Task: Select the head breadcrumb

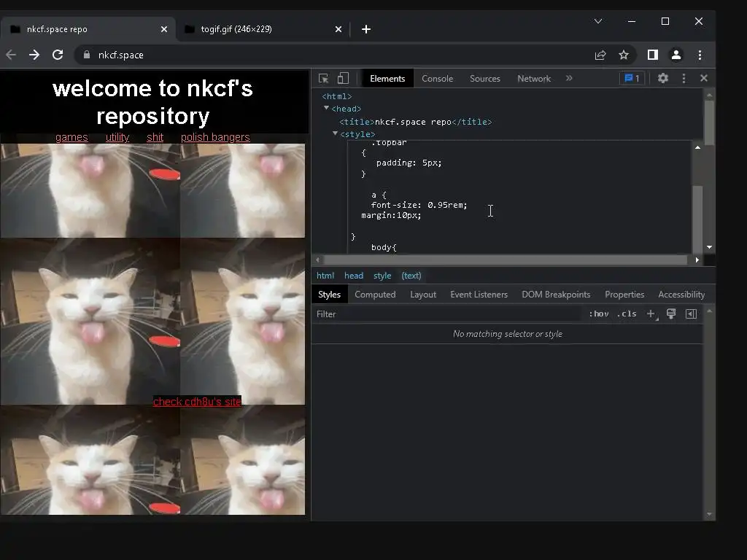Action: pyautogui.click(x=354, y=276)
